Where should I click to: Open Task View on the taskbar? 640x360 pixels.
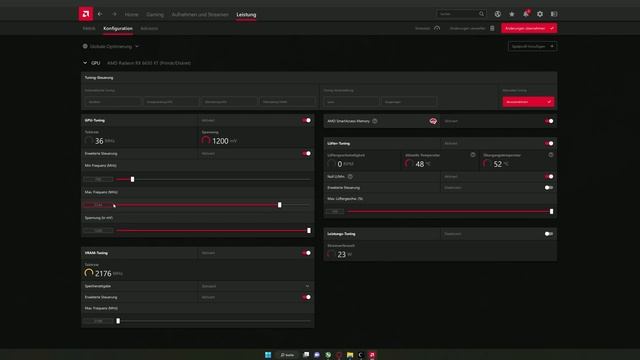[x=306, y=355]
